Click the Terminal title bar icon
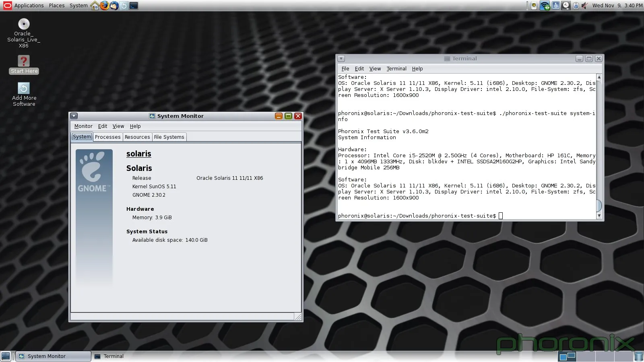 coord(447,58)
